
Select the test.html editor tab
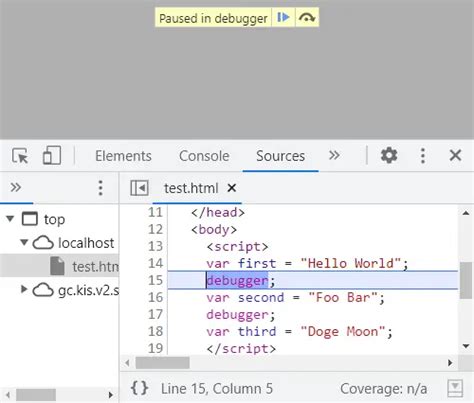(191, 188)
